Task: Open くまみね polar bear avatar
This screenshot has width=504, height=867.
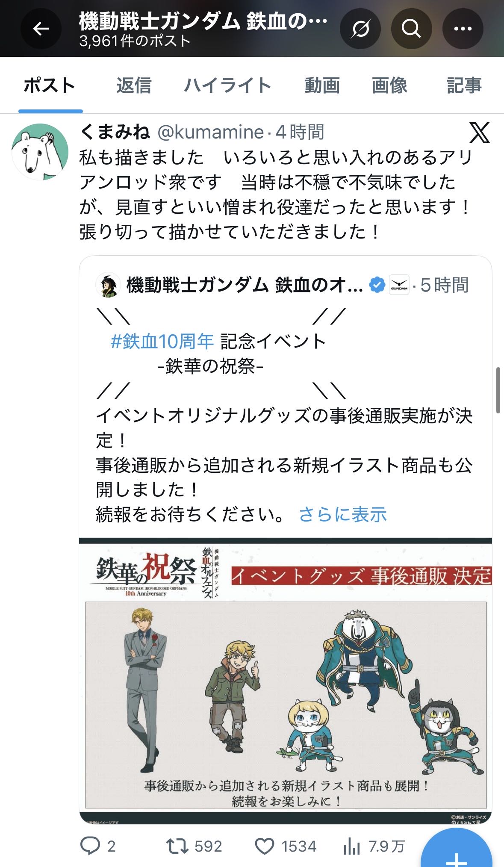Action: pyautogui.click(x=40, y=152)
